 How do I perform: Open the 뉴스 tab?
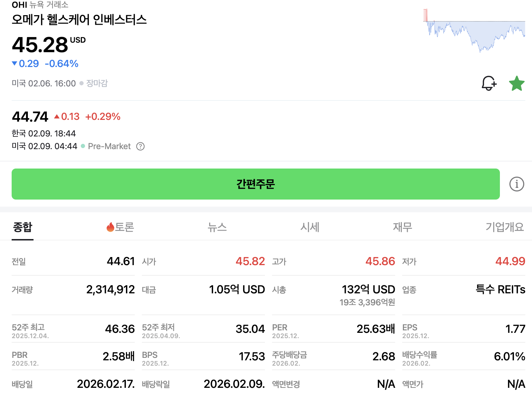point(217,227)
